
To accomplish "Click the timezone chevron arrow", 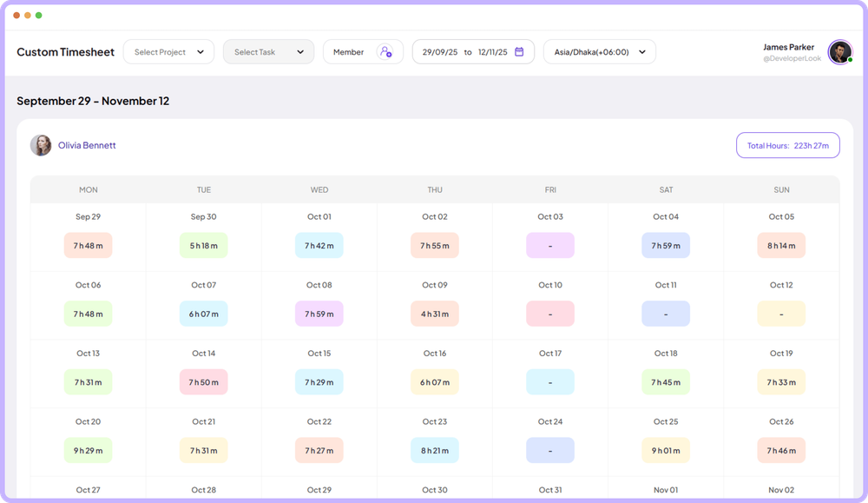I will click(x=642, y=52).
